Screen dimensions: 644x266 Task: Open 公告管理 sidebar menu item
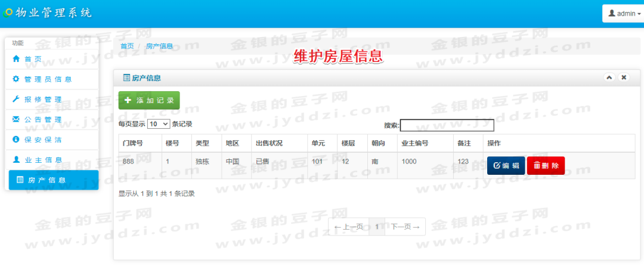[51, 119]
